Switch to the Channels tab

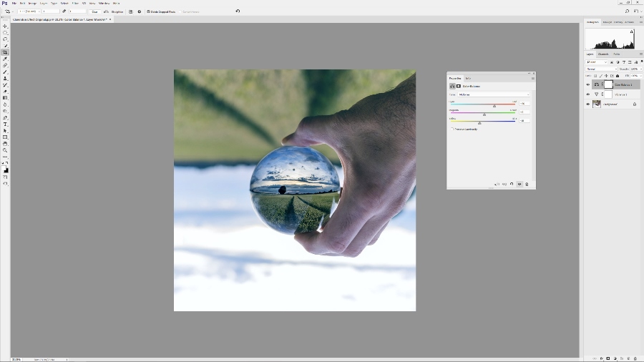(603, 54)
